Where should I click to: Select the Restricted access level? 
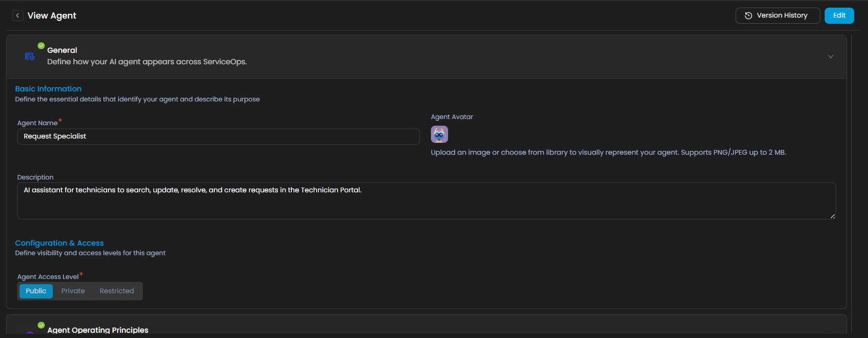117,291
